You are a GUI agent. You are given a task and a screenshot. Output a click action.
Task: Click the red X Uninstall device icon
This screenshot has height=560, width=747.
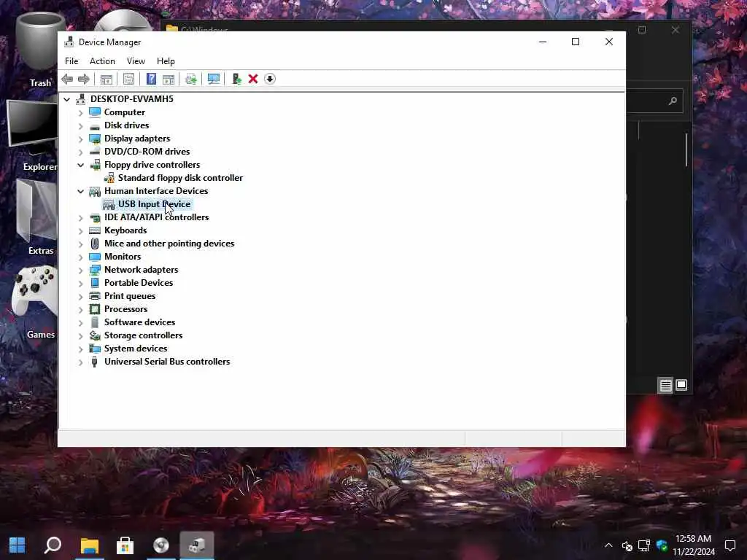pyautogui.click(x=253, y=79)
